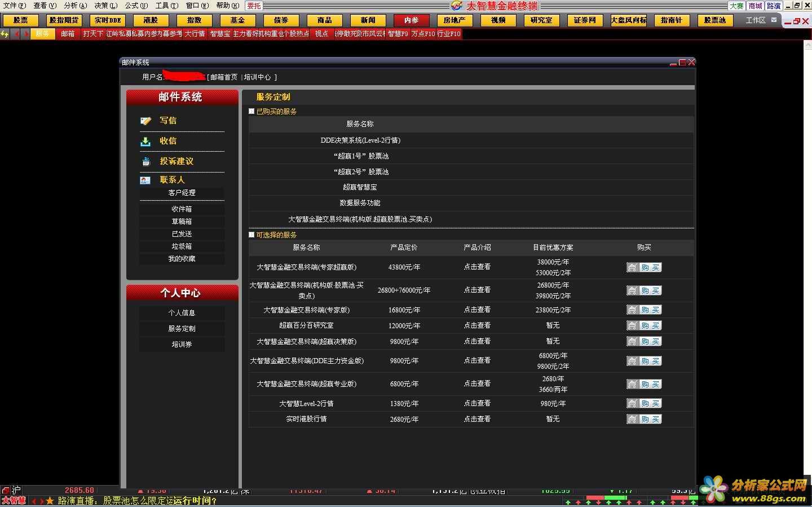Screen dimensions: 812x507
Task: Open the 培训中心 link
Action: (x=258, y=77)
